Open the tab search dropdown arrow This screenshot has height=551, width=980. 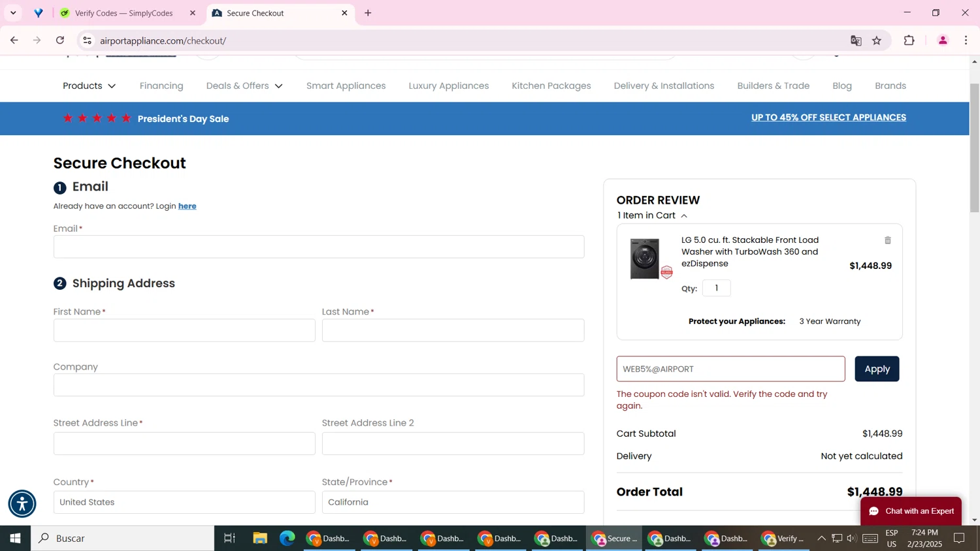(13, 13)
